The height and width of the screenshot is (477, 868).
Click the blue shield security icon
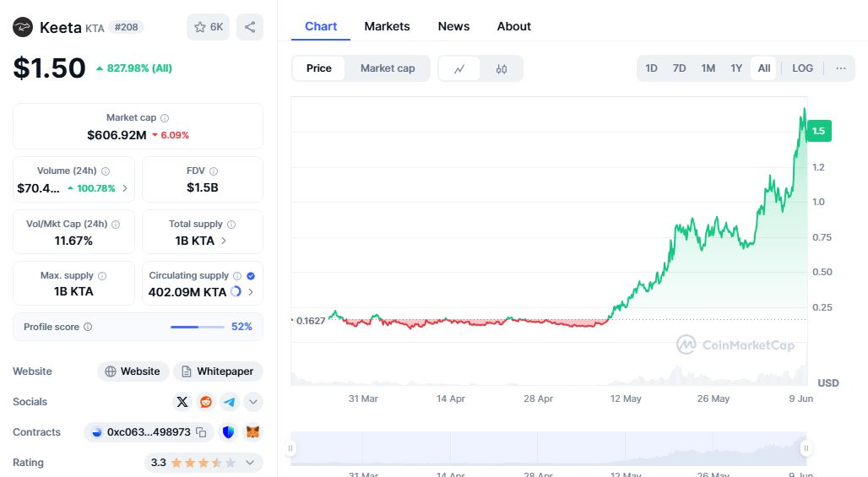(x=228, y=432)
